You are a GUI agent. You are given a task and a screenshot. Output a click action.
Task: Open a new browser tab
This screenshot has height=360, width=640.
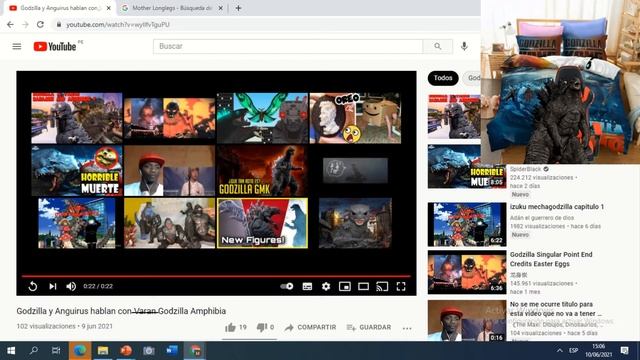tap(238, 8)
